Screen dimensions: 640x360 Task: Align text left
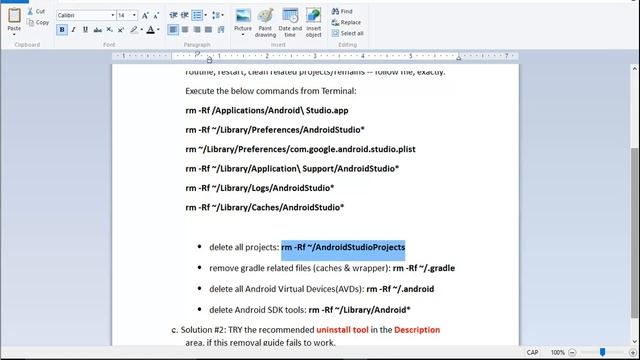pos(173,29)
